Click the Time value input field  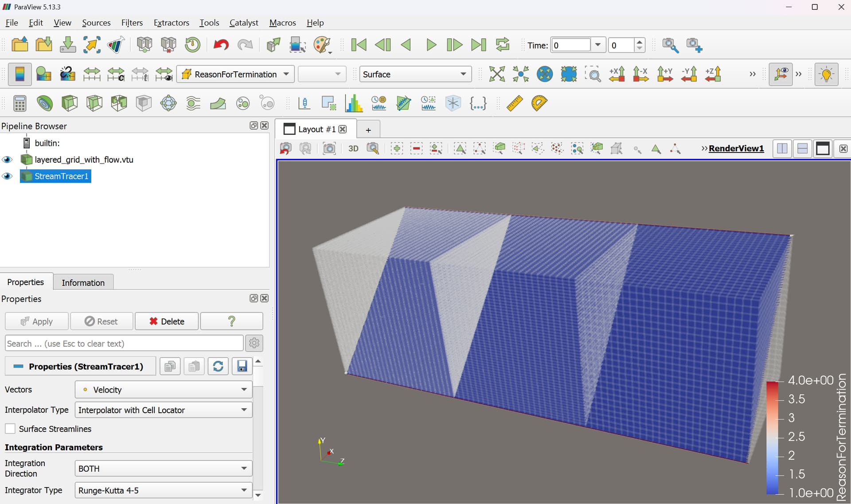[x=570, y=45]
